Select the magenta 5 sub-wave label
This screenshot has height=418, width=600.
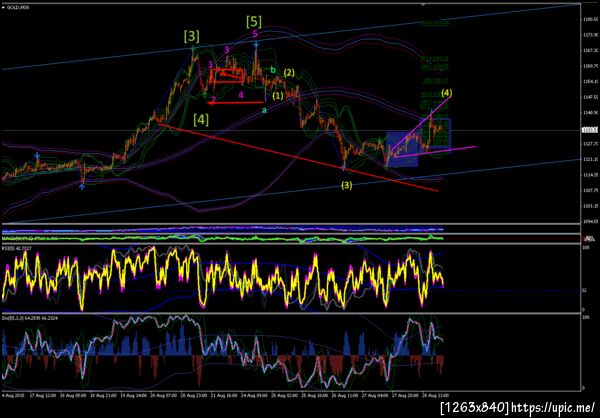pyautogui.click(x=255, y=34)
